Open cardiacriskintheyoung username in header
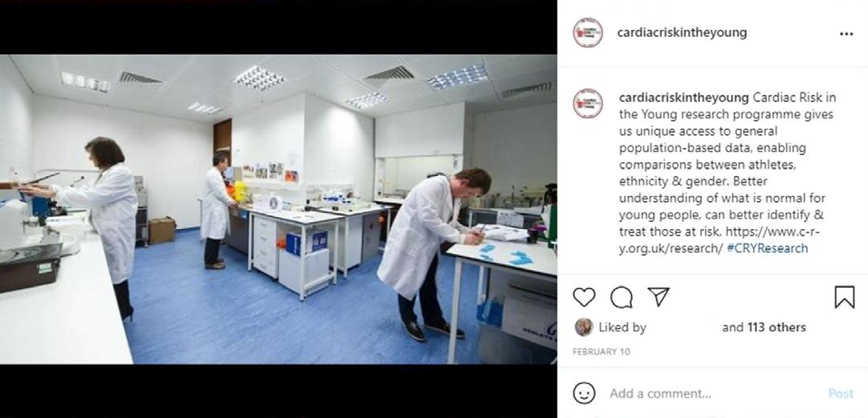The height and width of the screenshot is (418, 868). coord(682,33)
